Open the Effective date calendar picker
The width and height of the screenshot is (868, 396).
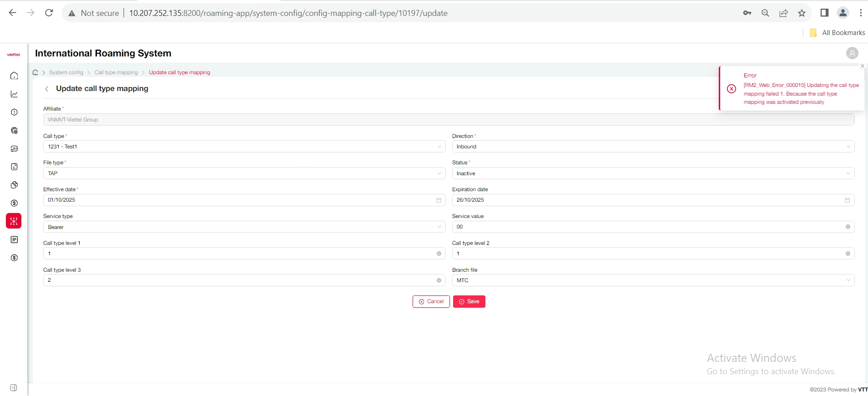coord(439,200)
